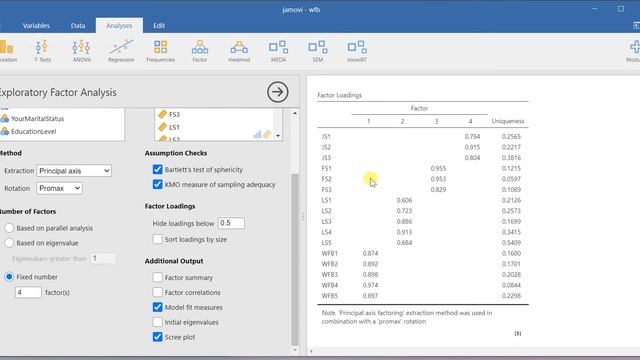Open the Factor analysis menu
The width and height of the screenshot is (640, 360).
pos(200,51)
